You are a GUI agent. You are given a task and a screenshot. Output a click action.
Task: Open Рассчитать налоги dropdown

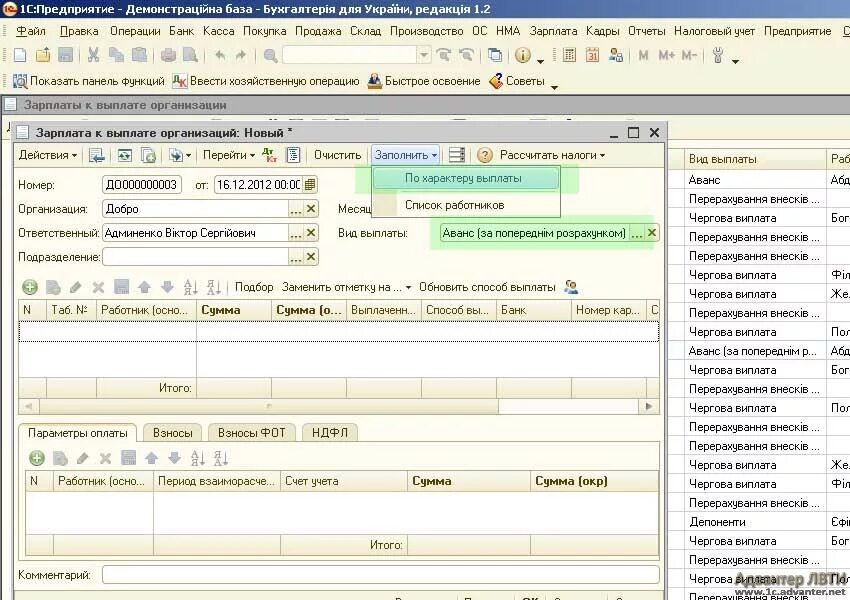[552, 155]
